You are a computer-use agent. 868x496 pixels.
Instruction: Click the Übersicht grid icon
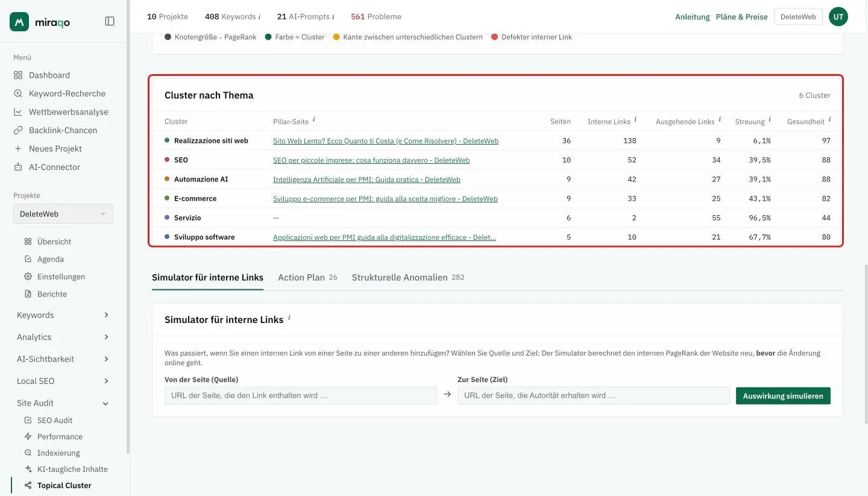[x=28, y=242]
